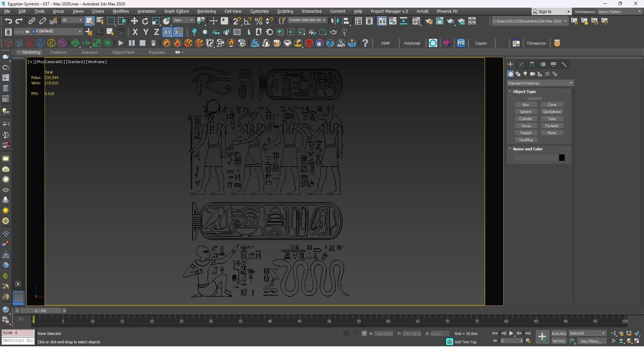This screenshot has height=349, width=644.
Task: Open the View reference coordinate dropdown
Action: click(x=183, y=20)
